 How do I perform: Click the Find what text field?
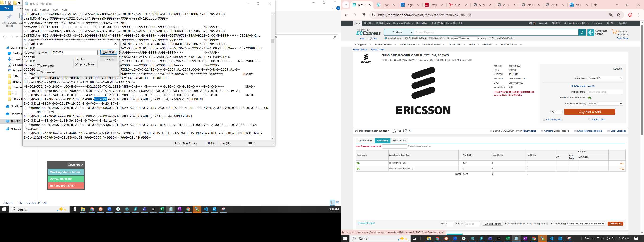(x=75, y=52)
